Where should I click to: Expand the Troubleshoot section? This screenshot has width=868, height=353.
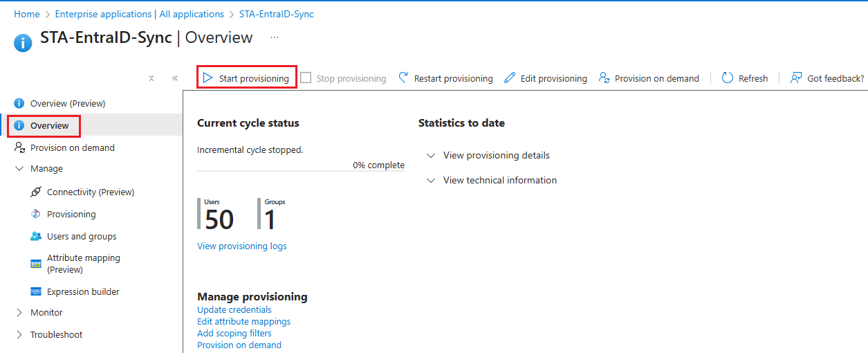[19, 334]
